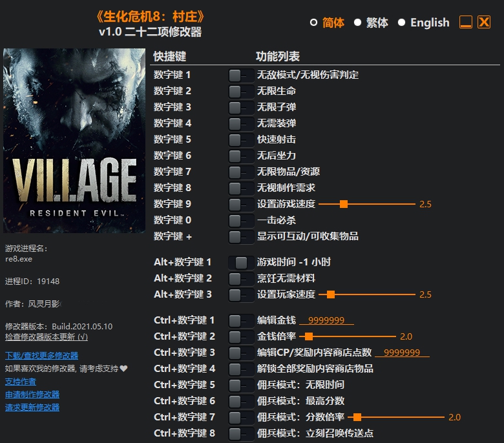Click 请求更新修改器 link

32,407
